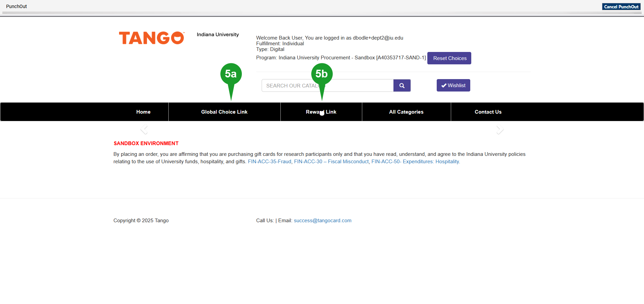Click the Reset Choices button
Image resolution: width=644 pixels, height=304 pixels.
pyautogui.click(x=449, y=58)
